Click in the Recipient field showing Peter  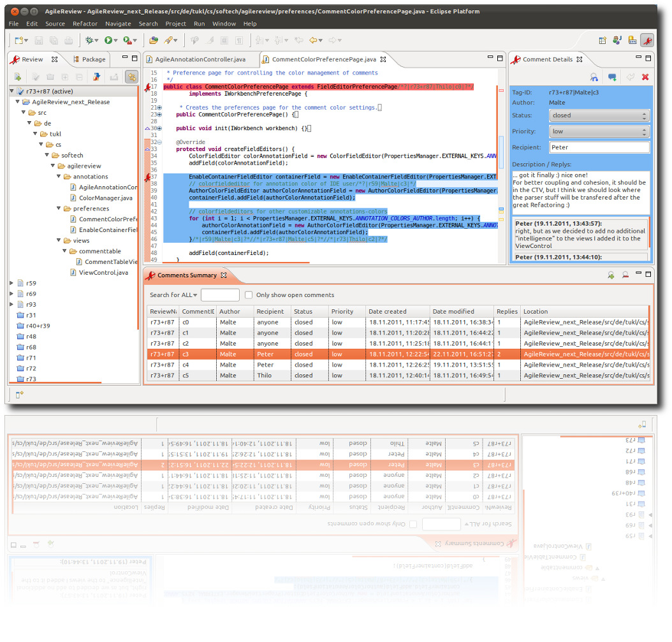click(x=598, y=147)
